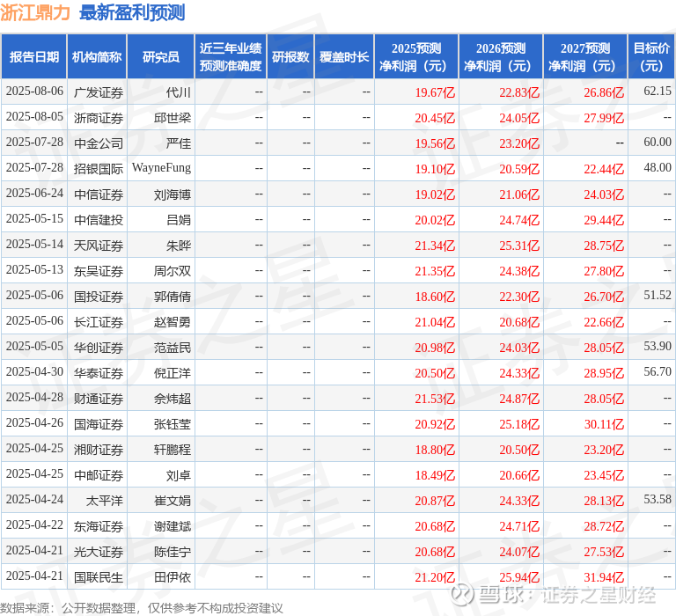The width and height of the screenshot is (676, 616).
Task: Click the 浙商证券 institution cell
Action: (99, 118)
